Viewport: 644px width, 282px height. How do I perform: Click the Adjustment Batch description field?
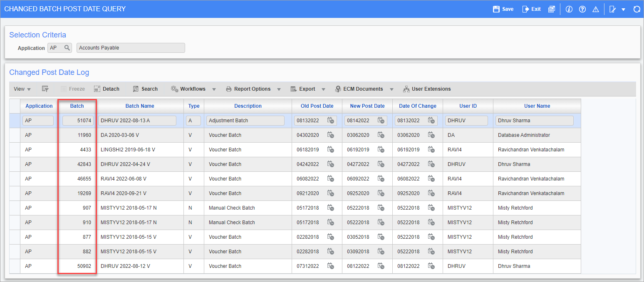(245, 121)
